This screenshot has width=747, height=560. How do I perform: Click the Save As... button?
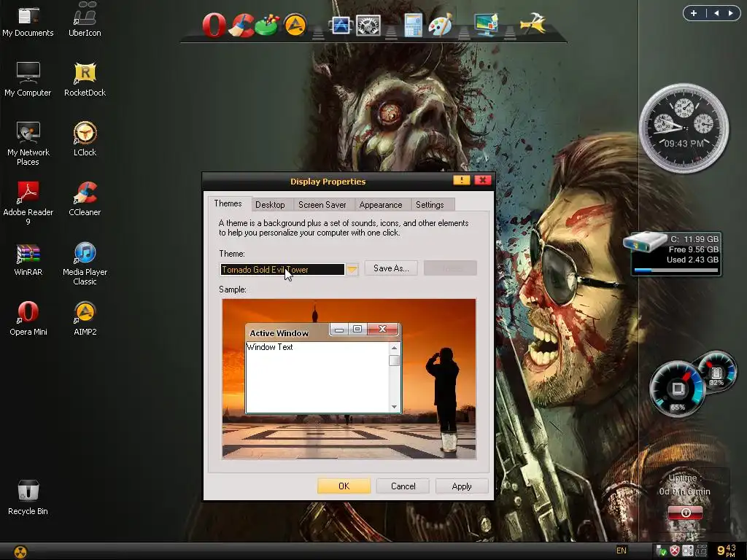pyautogui.click(x=391, y=268)
